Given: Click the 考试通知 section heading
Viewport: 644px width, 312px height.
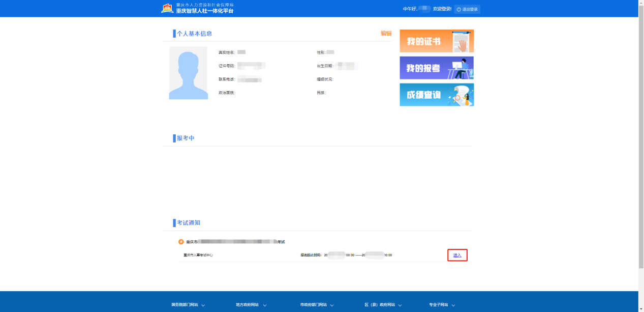Looking at the screenshot, I should pyautogui.click(x=188, y=223).
